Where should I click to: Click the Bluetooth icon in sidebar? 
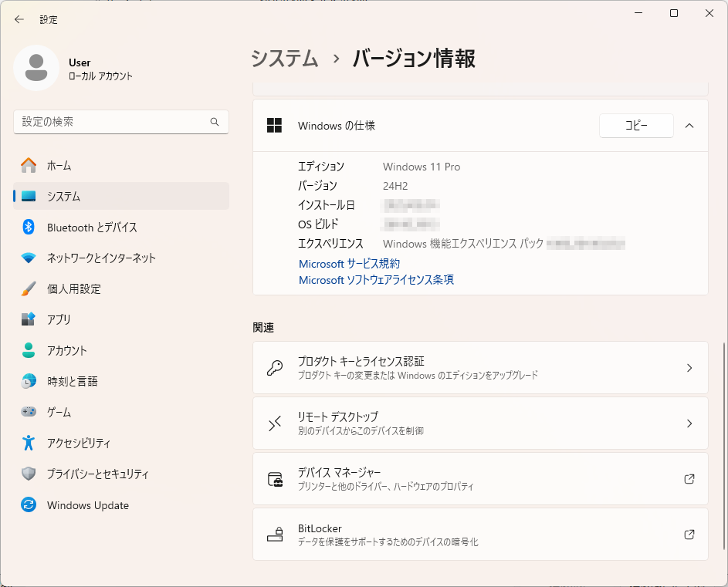click(x=29, y=227)
